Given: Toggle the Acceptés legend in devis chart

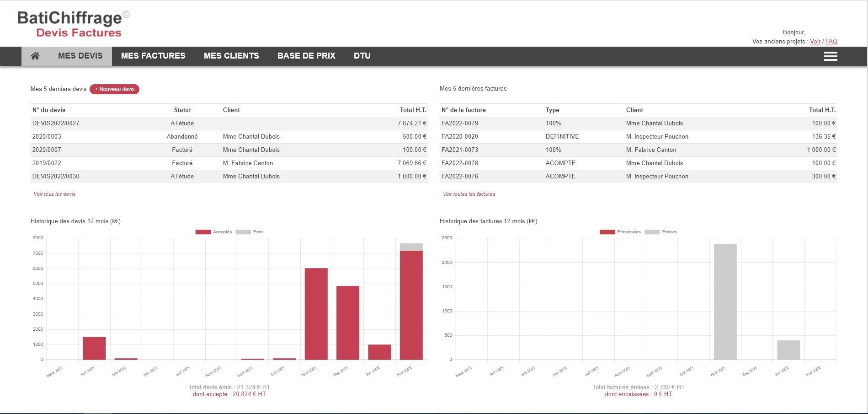Looking at the screenshot, I should coord(213,232).
